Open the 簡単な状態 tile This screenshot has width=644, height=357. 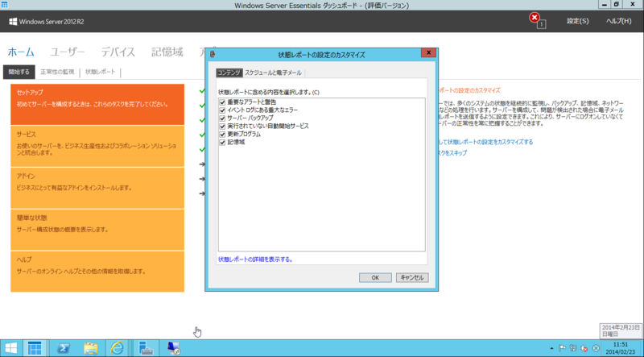pos(97,230)
